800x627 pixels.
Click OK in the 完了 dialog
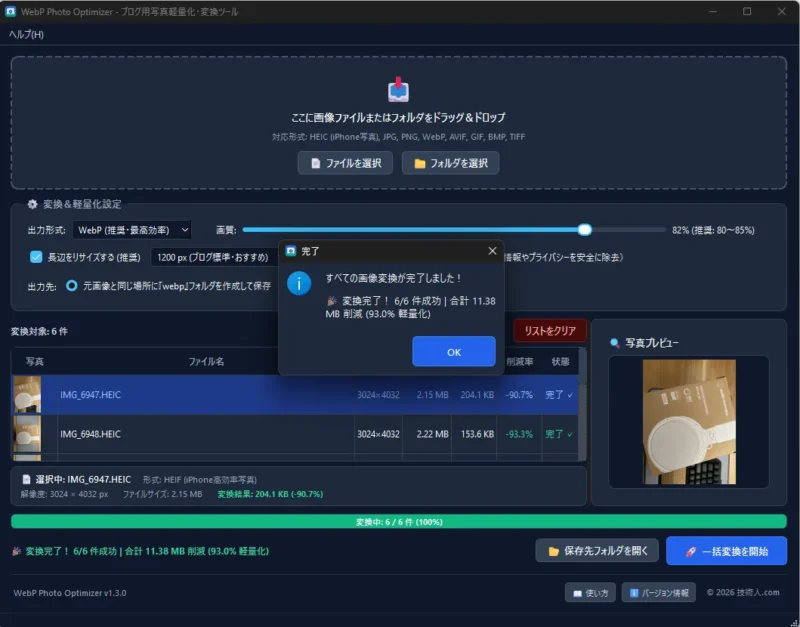(x=454, y=352)
